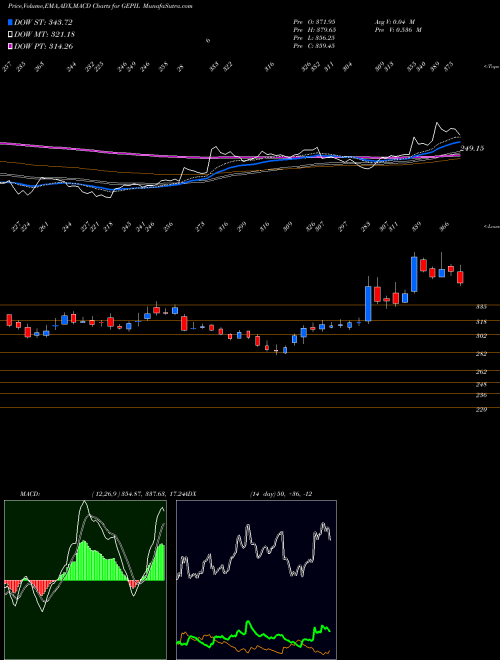This screenshot has width=500, height=660.
Task: Click the Pre V: 0.336 M value
Action: point(398,30)
